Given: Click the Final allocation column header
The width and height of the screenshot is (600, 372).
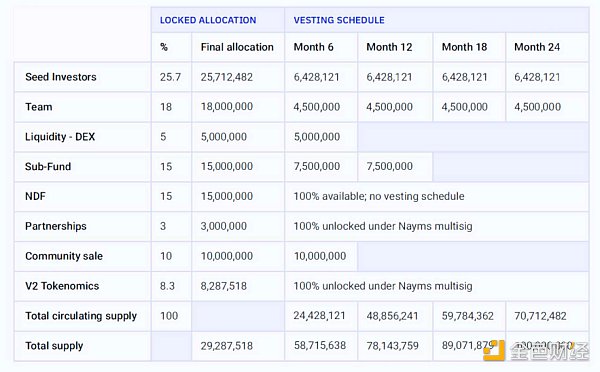Looking at the screenshot, I should pos(237,47).
